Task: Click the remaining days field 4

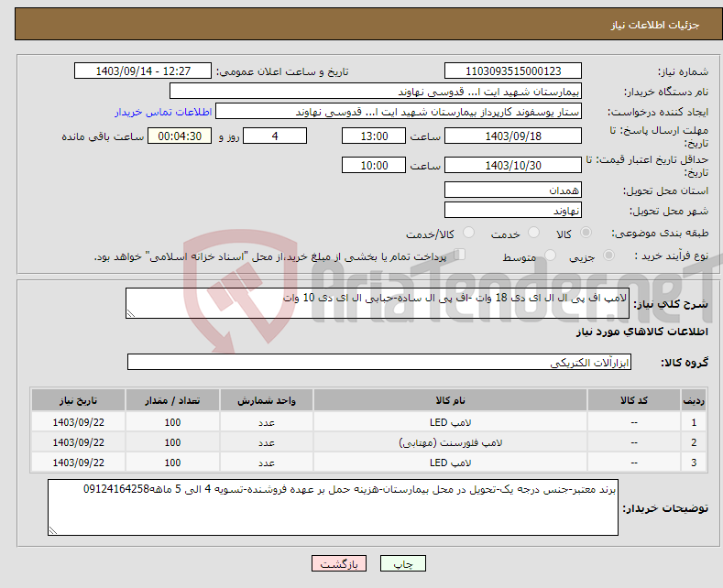Action: pyautogui.click(x=275, y=136)
